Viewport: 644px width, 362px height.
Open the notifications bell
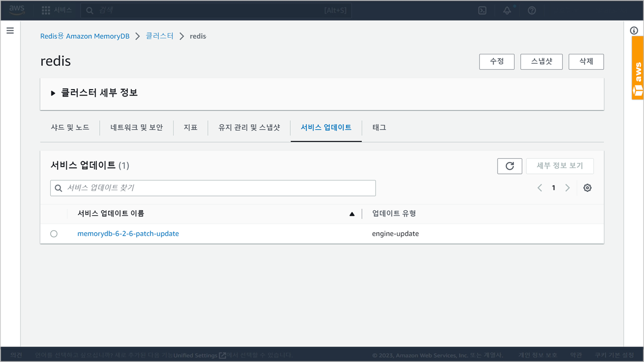pos(507,11)
